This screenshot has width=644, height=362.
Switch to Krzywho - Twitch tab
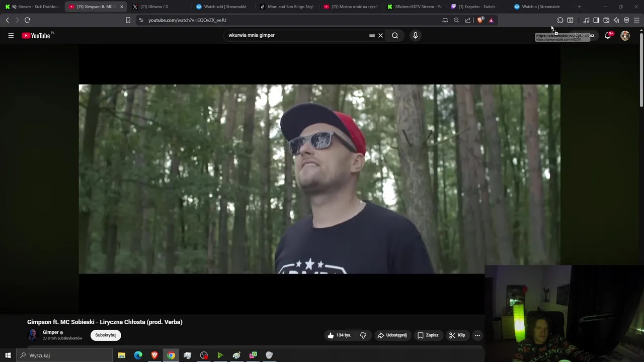click(x=477, y=7)
